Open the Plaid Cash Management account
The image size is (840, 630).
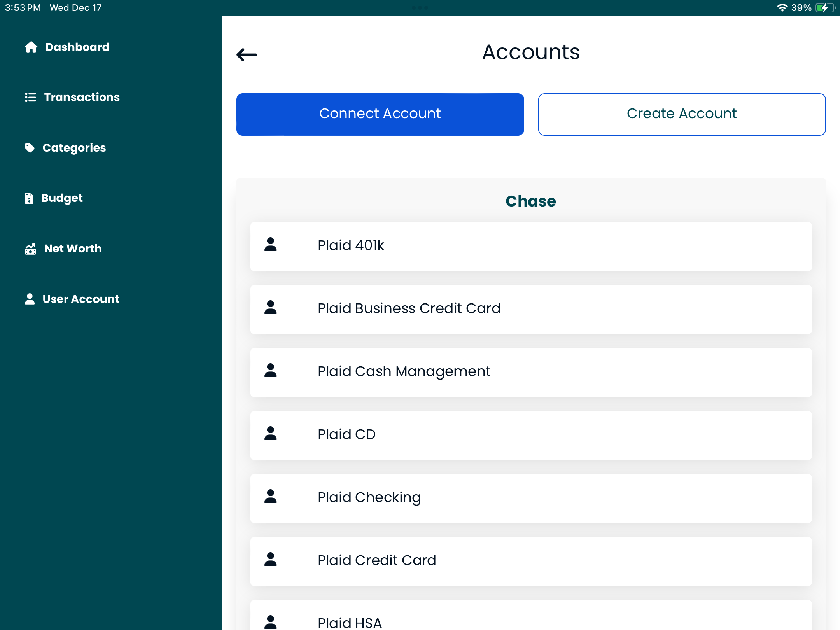click(x=531, y=372)
